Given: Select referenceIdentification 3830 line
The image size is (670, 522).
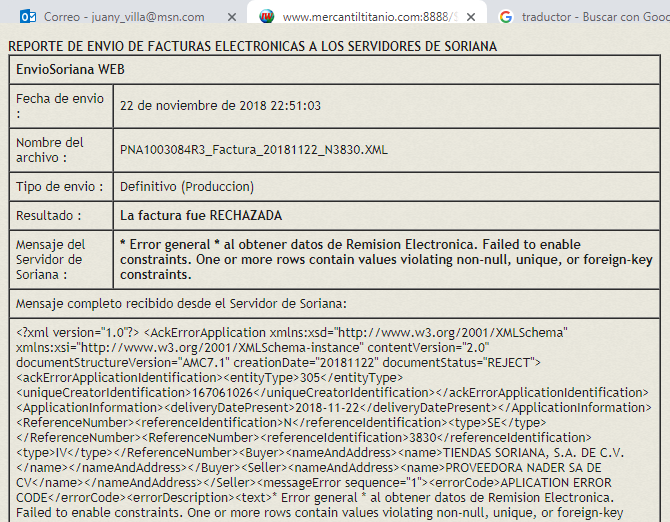Looking at the screenshot, I should (x=304, y=438).
